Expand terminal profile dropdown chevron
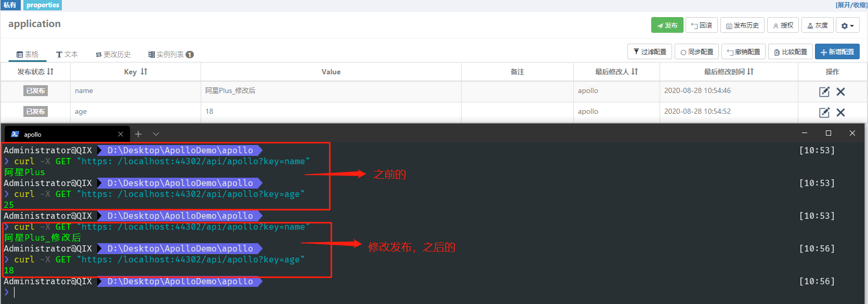Image resolution: width=868 pixels, height=304 pixels. click(x=156, y=134)
